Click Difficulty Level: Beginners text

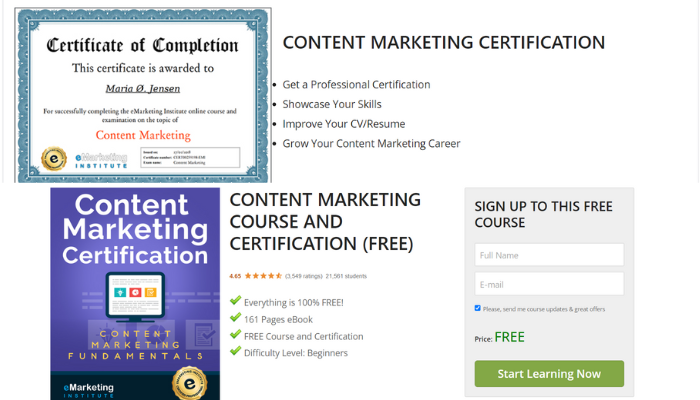coord(296,353)
